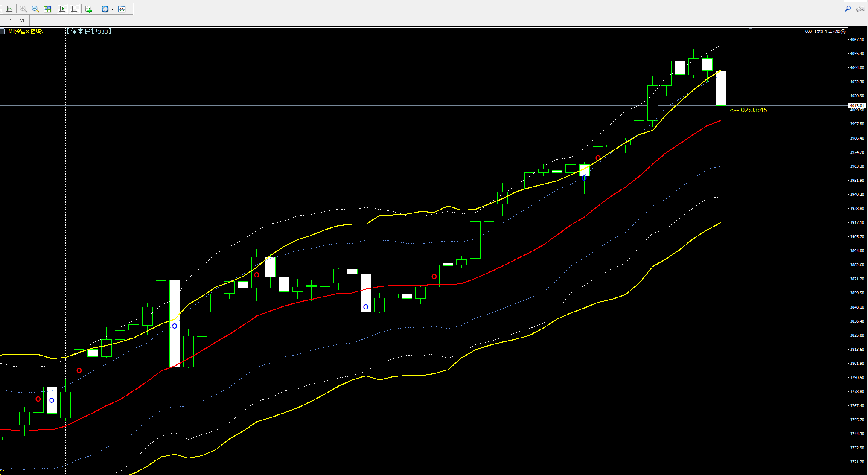Click the chart shift triangle marker
Screen dimensions: 868x475
coord(751,29)
